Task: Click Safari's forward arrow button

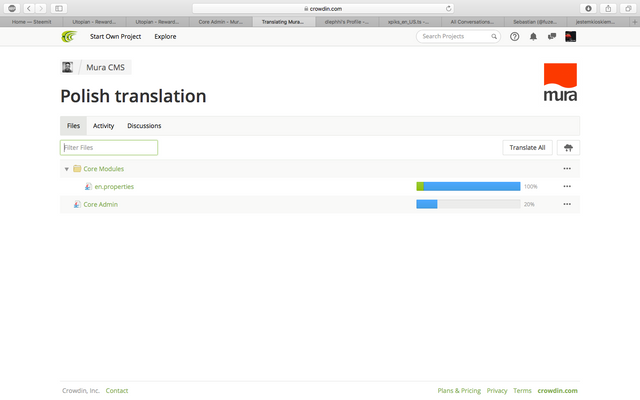Action: [40, 8]
